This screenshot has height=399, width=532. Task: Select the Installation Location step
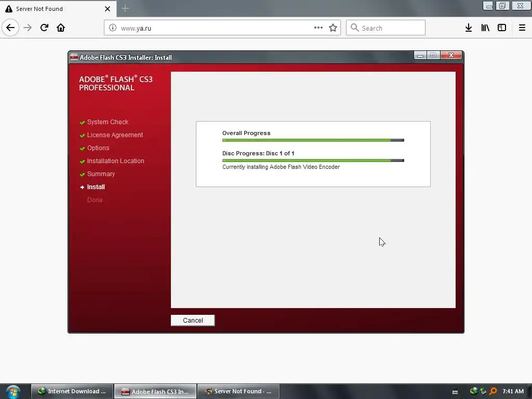tap(115, 161)
